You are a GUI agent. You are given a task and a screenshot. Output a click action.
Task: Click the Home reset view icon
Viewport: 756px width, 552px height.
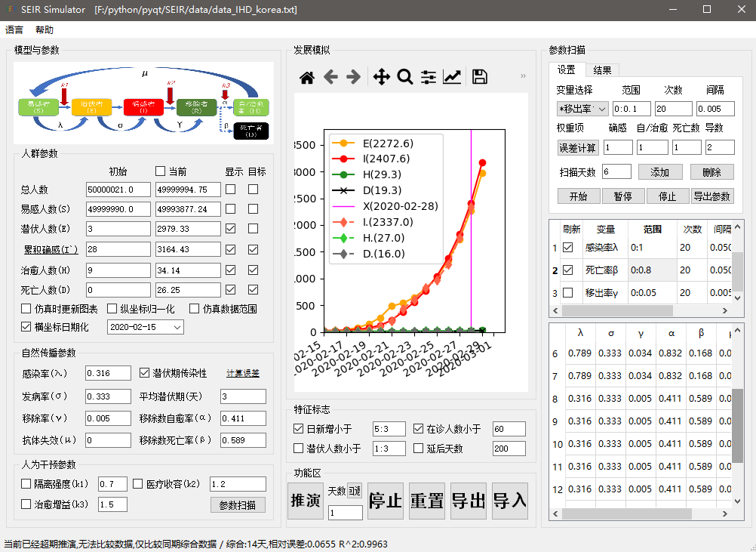(x=307, y=77)
